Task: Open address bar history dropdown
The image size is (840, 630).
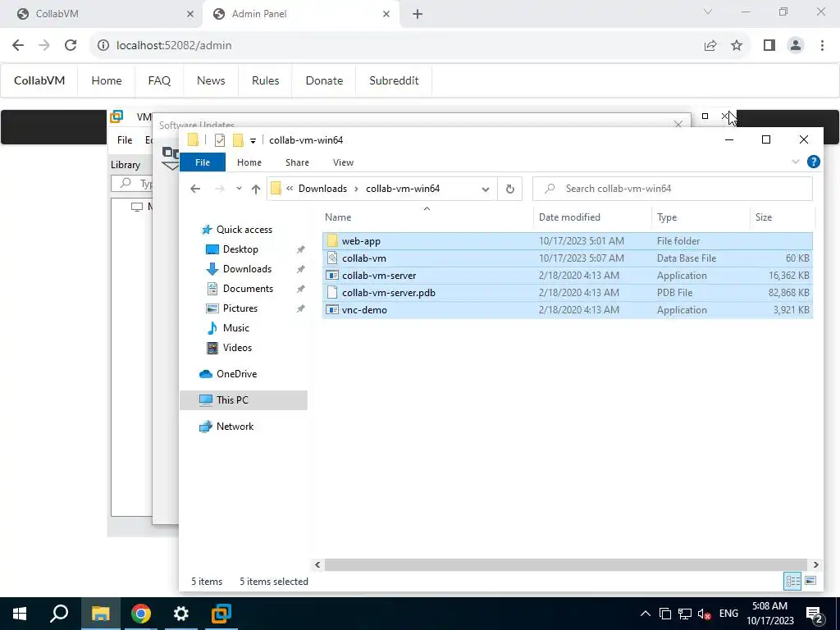Action: tap(486, 189)
